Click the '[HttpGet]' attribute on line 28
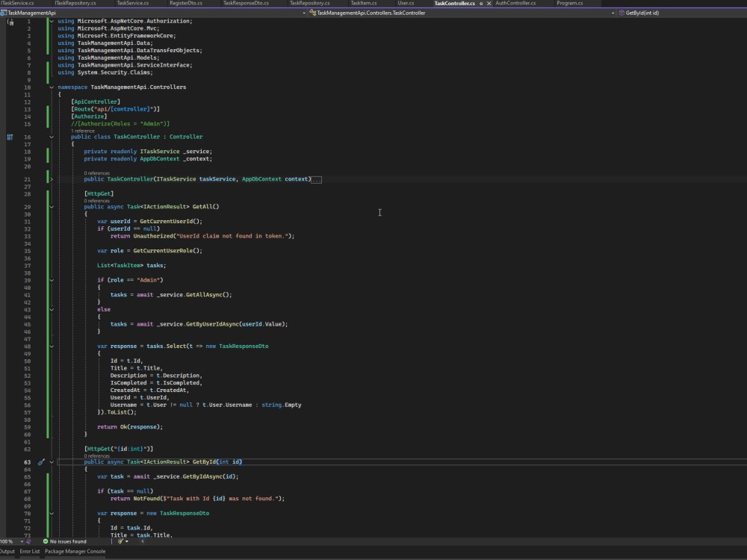747x560 pixels. click(99, 194)
